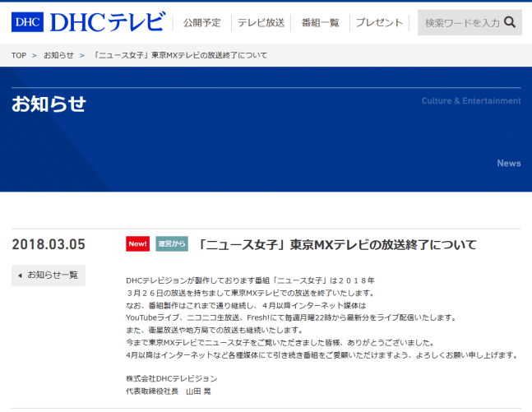Click the line starting DHCテレビジョンが製作

(250, 280)
